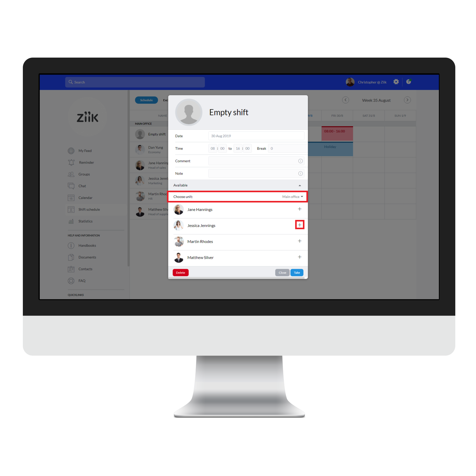Expand the Choose unit dropdown
The width and height of the screenshot is (476, 476).
[302, 197]
